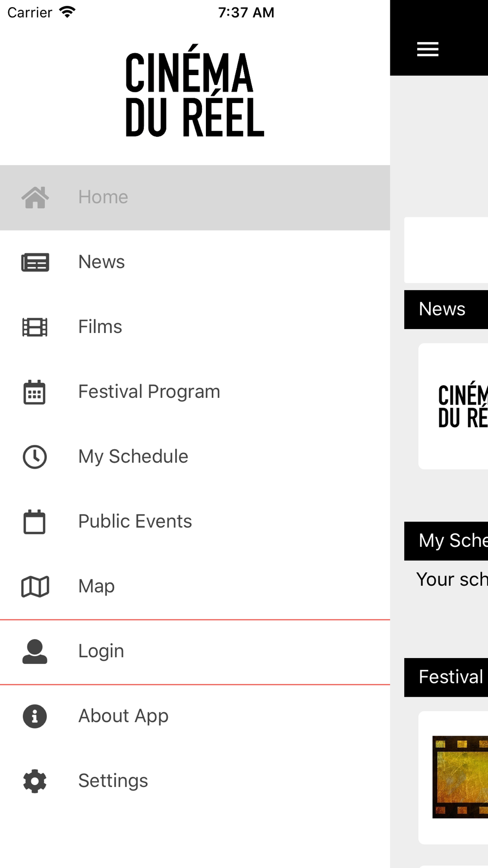This screenshot has height=868, width=488.
Task: Tap the hamburger menu icon
Action: pos(427,49)
